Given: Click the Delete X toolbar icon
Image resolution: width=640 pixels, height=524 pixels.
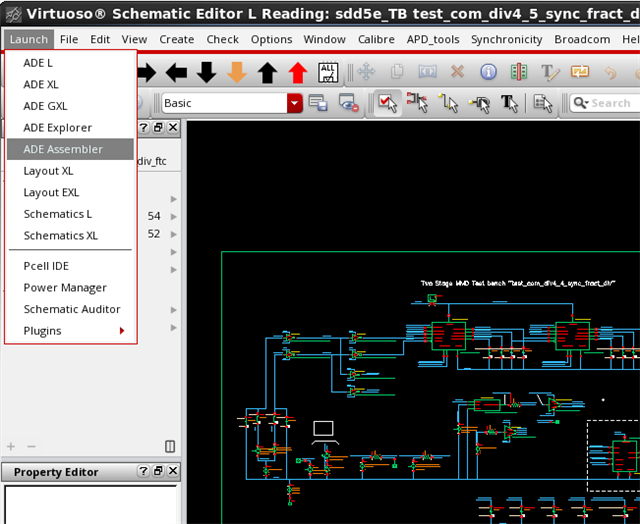Looking at the screenshot, I should pos(458,72).
